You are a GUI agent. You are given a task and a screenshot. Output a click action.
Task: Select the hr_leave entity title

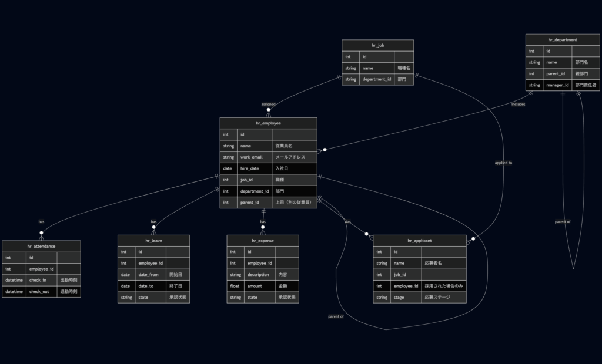point(153,241)
